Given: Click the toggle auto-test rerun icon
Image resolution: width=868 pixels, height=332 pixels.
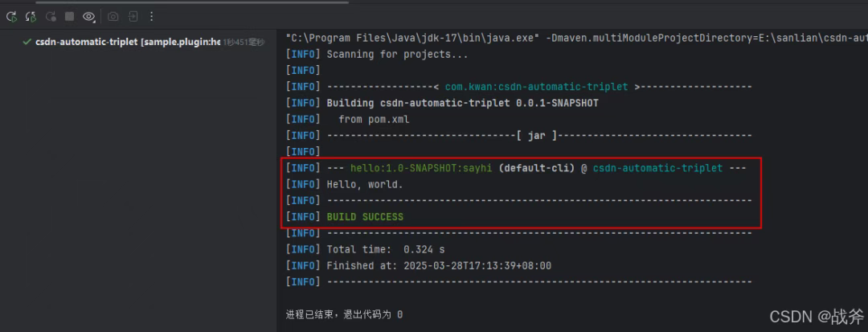Looking at the screenshot, I should (51, 16).
